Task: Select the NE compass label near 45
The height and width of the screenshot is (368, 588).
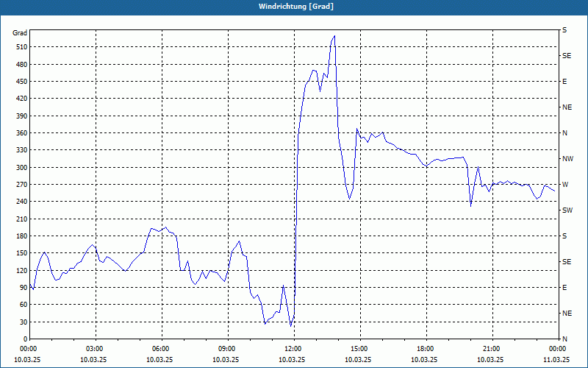Action: (567, 314)
